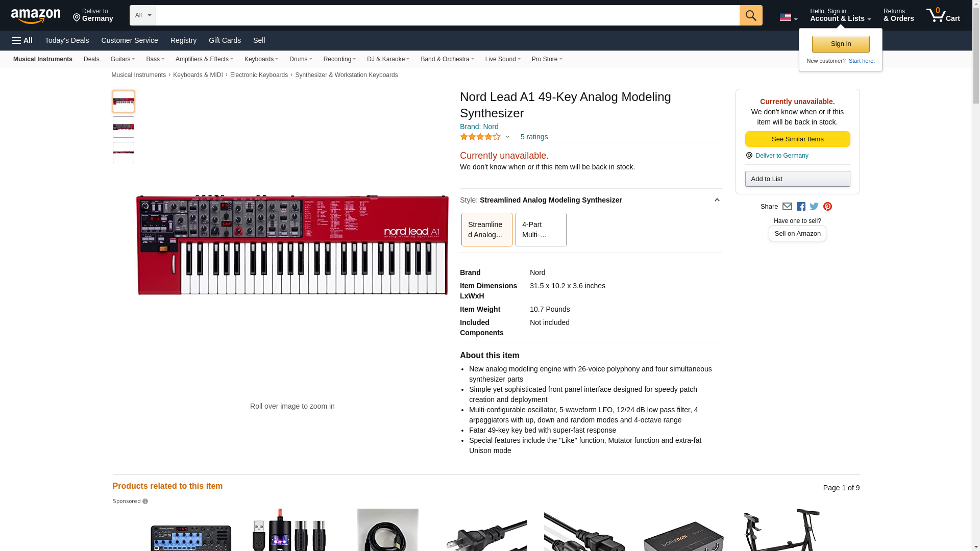Viewport: 980px width, 551px height.
Task: Share via email envelope icon
Action: (x=787, y=207)
